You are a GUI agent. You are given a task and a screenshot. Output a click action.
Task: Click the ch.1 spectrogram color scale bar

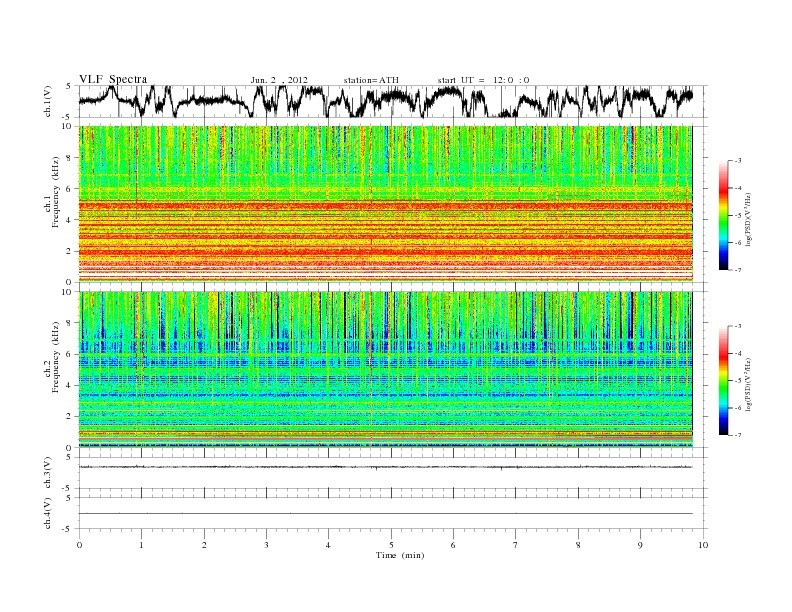(x=723, y=215)
